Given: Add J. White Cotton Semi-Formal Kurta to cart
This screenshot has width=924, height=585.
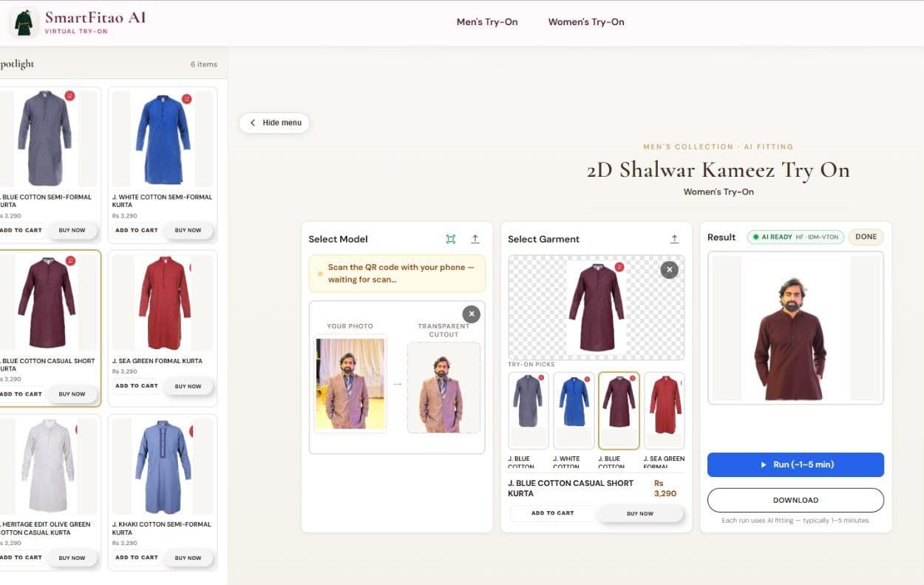Looking at the screenshot, I should pos(137,230).
